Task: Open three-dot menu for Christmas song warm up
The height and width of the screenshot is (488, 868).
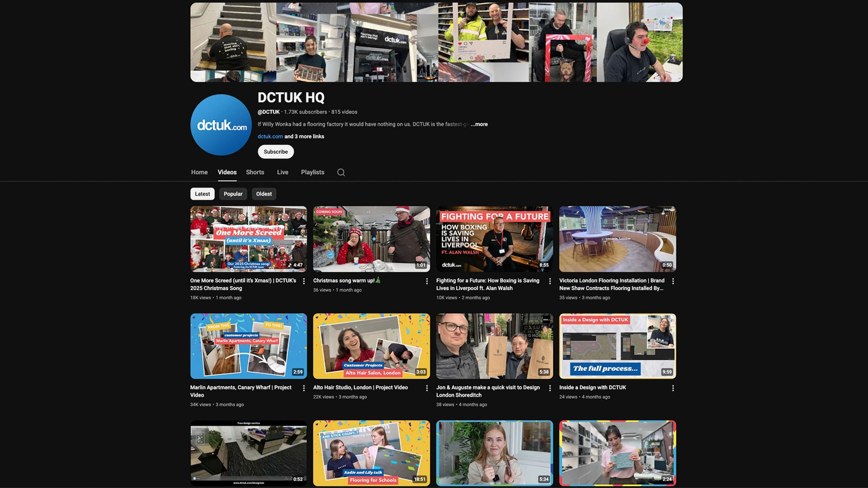Action: pos(427,281)
